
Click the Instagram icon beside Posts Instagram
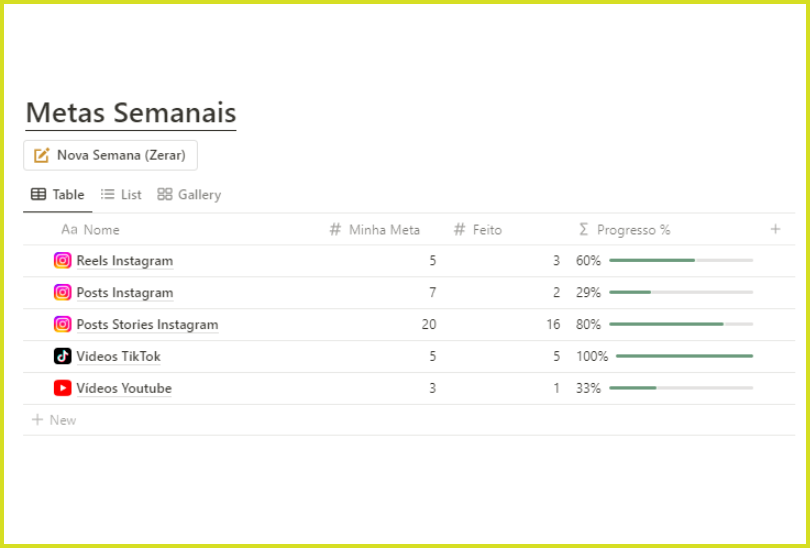pyautogui.click(x=63, y=293)
